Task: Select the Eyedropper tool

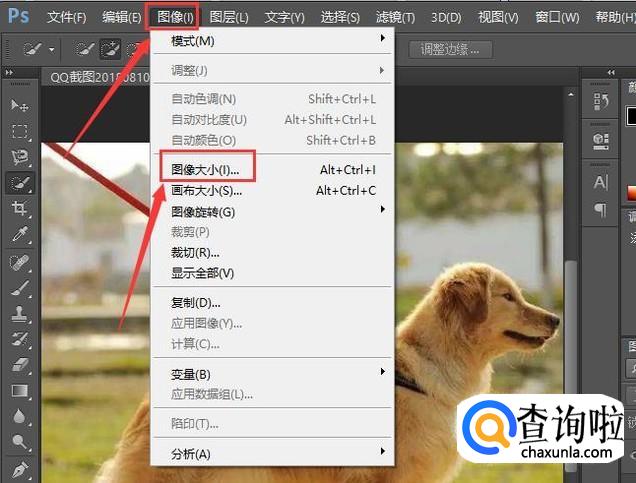Action: pos(19,234)
